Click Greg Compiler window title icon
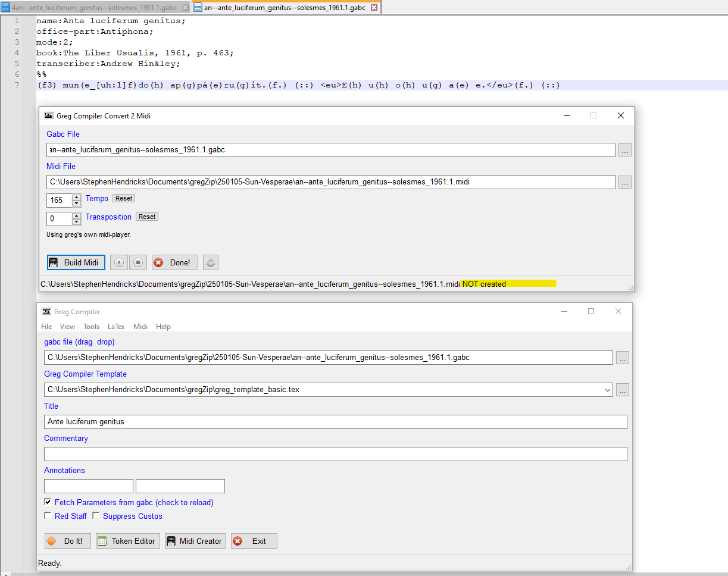 click(46, 311)
